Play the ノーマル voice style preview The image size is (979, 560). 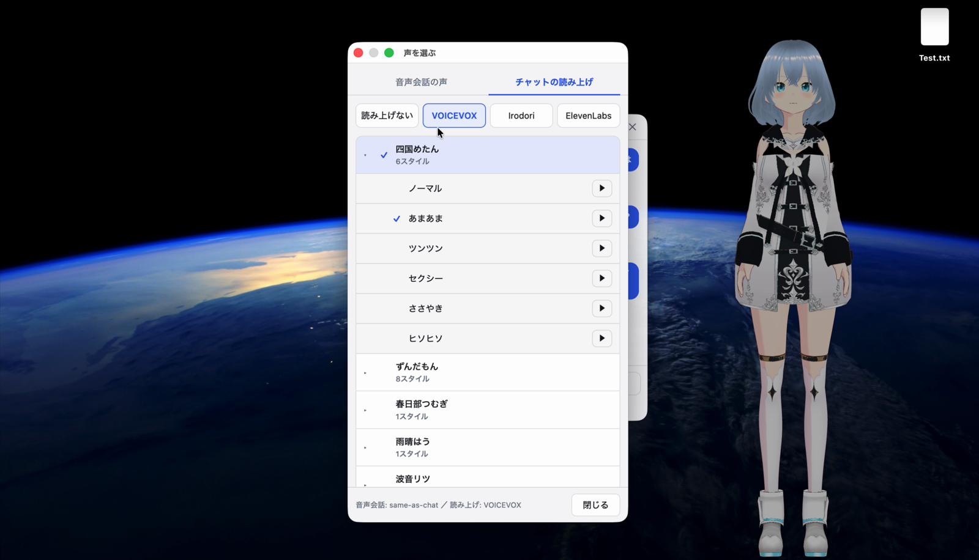(x=601, y=188)
